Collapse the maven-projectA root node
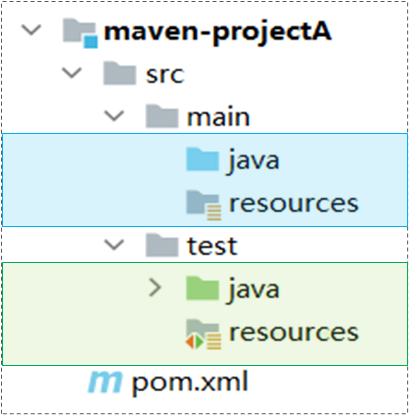Screen dimensions: 409x415 pos(31,30)
